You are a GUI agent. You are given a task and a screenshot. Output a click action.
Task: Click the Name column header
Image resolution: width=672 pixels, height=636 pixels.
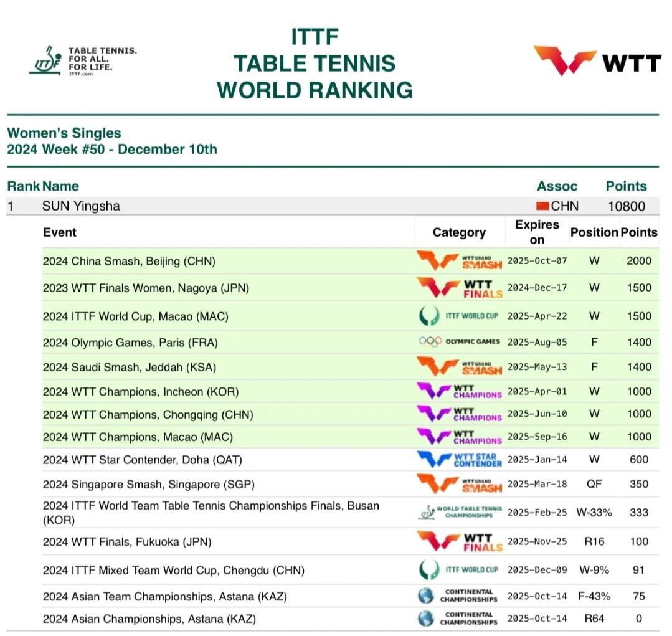pos(60,186)
